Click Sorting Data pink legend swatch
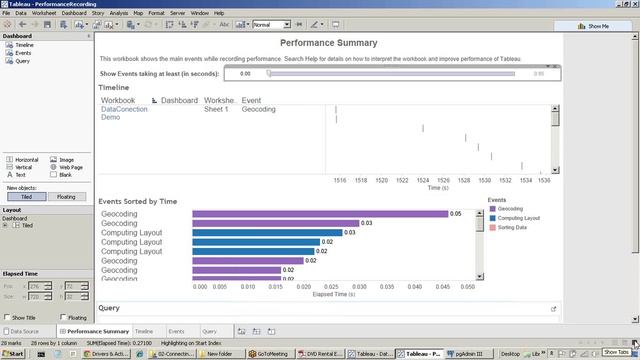Image resolution: width=640 pixels, height=360 pixels. coord(492,227)
